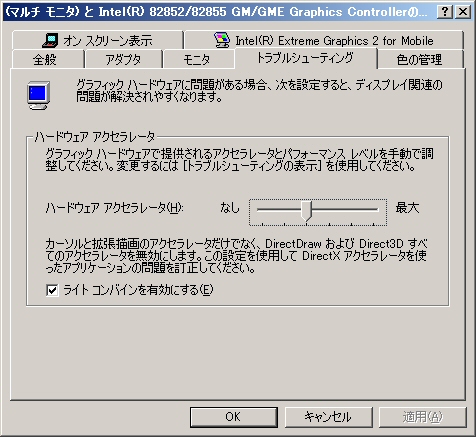Screen dimensions: 476x437
Task: Go to the 色の管理 tab
Action: point(420,60)
